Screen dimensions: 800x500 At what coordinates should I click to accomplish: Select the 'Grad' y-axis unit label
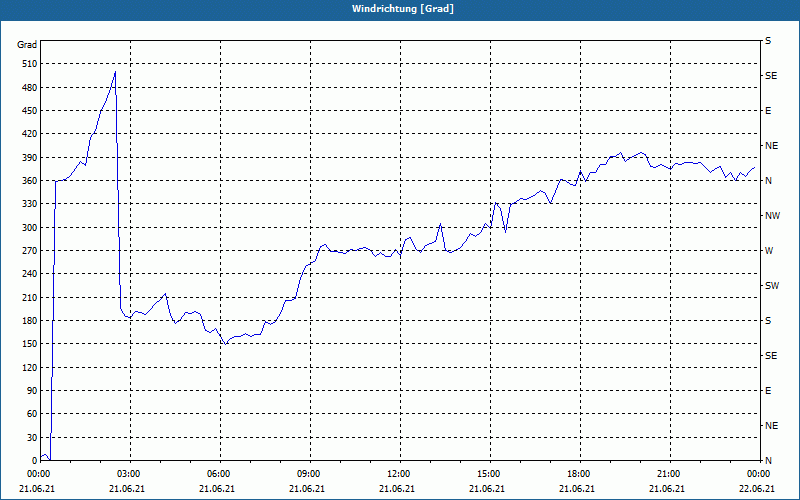click(x=27, y=45)
